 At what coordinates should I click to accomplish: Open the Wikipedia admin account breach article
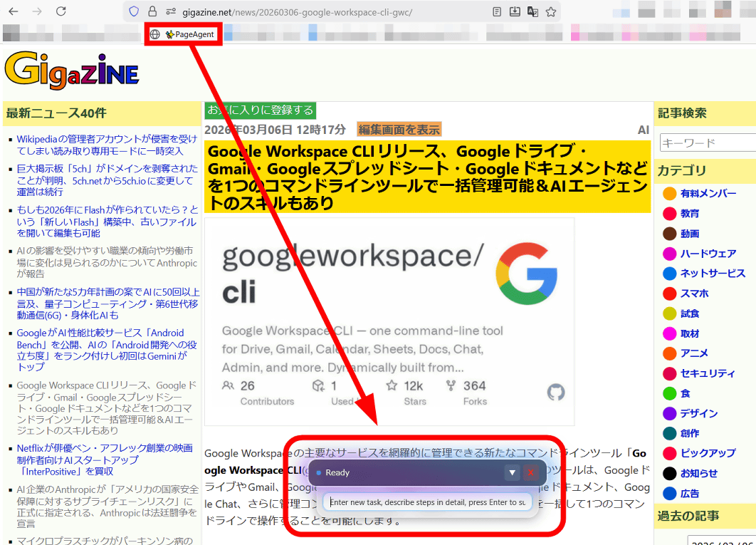pos(107,145)
